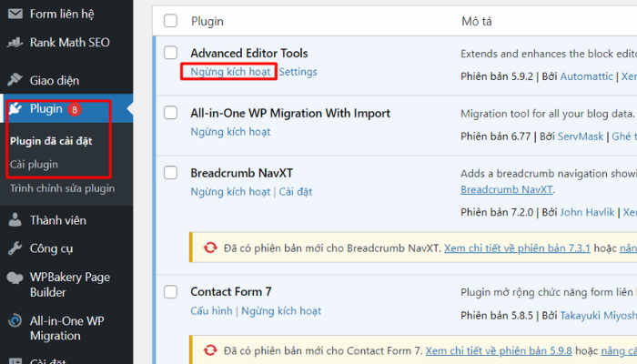The width and height of the screenshot is (637, 364).
Task: Click the Phiên bản 6.77 version text
Action: point(495,136)
